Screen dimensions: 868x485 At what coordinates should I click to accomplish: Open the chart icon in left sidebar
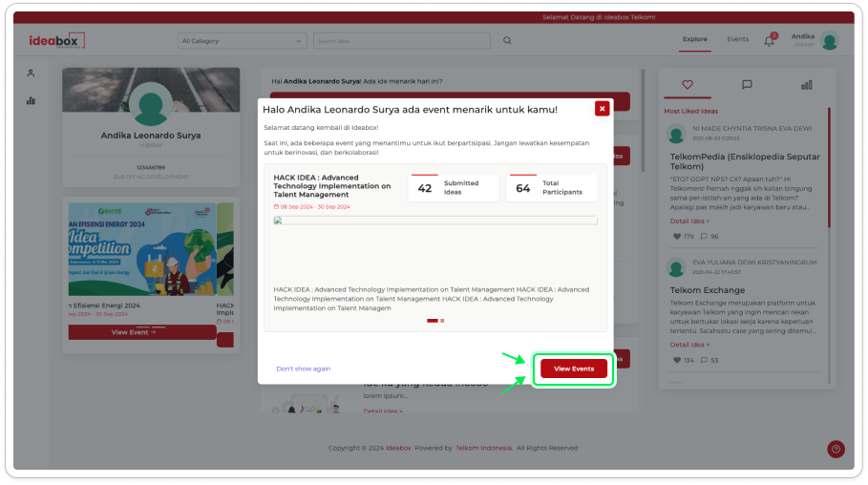31,101
